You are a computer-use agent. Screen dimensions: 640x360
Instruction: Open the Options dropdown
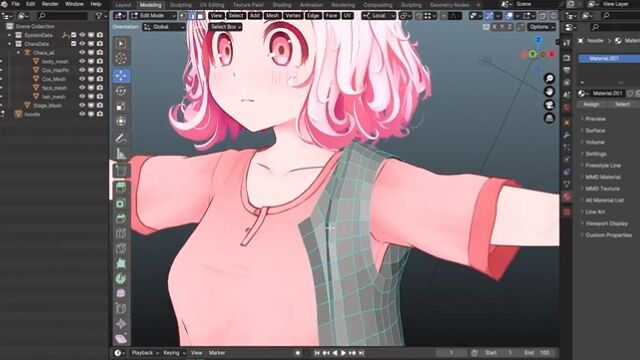click(542, 27)
